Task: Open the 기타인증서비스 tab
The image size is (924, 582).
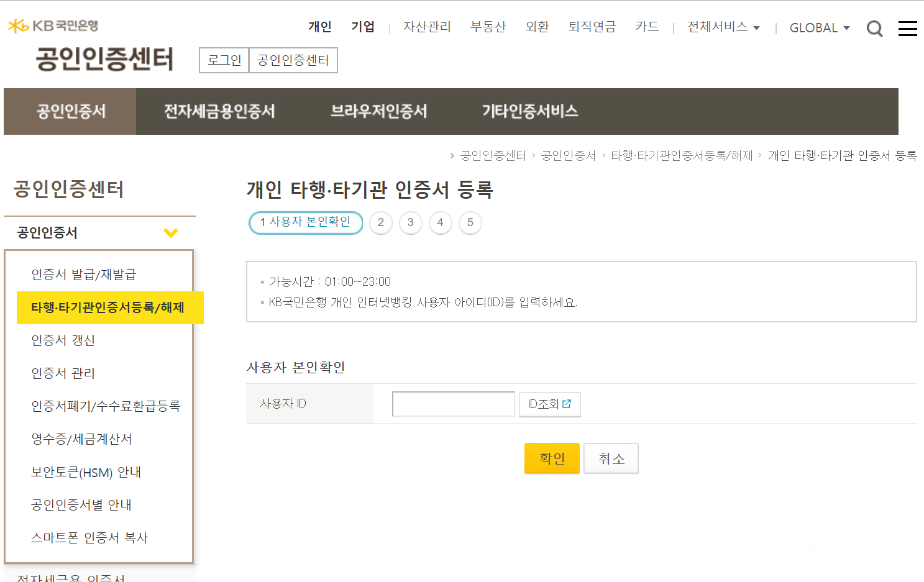Action: tap(530, 112)
